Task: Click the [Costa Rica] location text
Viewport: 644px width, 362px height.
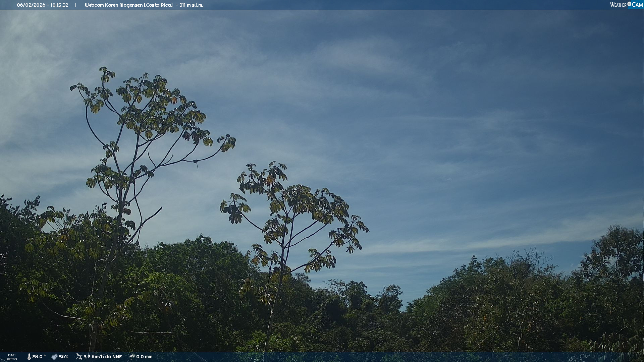Action: pyautogui.click(x=158, y=5)
